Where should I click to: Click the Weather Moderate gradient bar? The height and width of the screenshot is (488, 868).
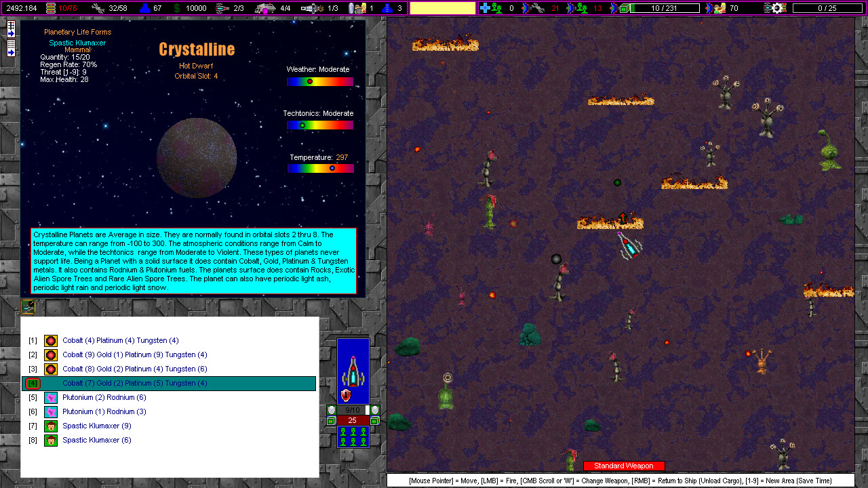(320, 81)
